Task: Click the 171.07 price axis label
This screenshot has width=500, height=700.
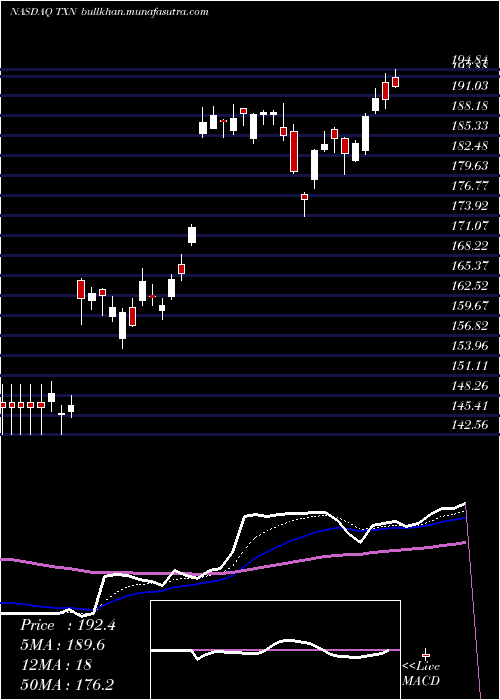Action: tap(469, 226)
